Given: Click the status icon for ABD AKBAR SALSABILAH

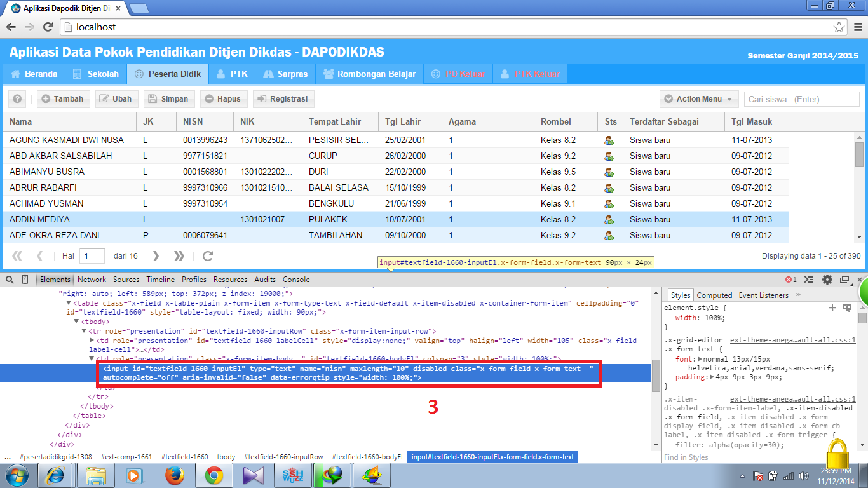Looking at the screenshot, I should click(x=609, y=156).
